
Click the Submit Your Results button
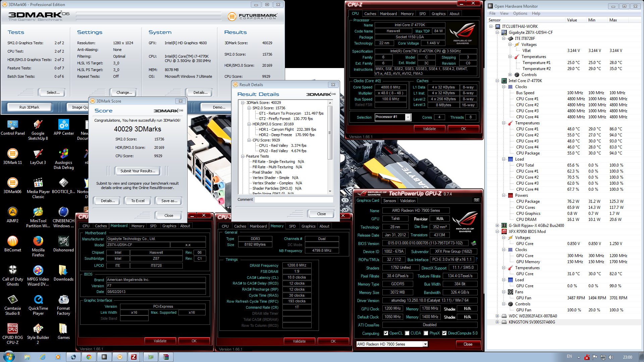pyautogui.click(x=138, y=171)
